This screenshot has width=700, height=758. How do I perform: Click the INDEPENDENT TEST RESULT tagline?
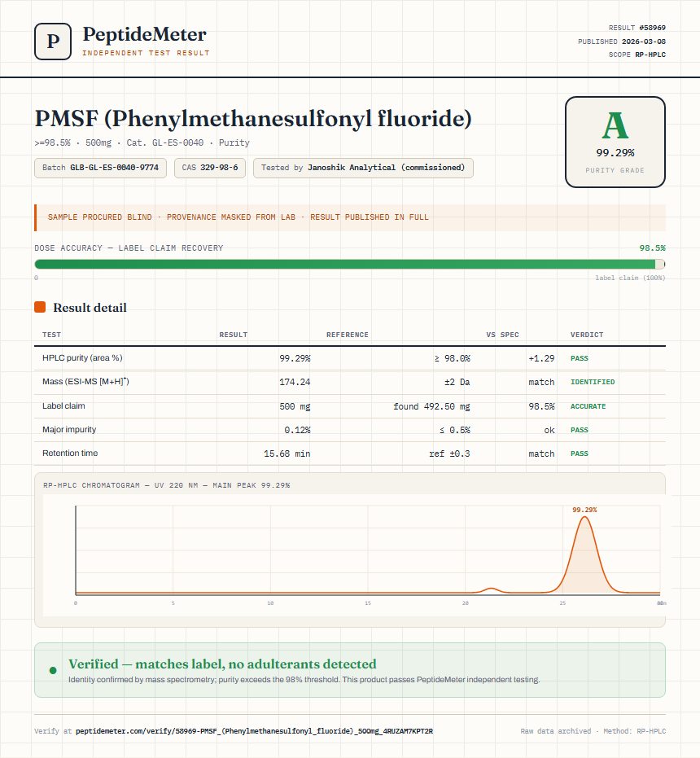[x=146, y=53]
